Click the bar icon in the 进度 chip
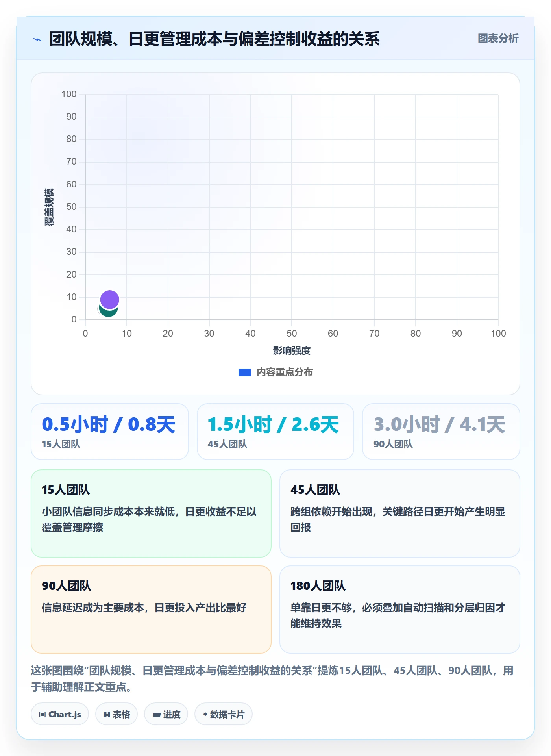Viewport: 551px width, 756px height. [x=156, y=715]
